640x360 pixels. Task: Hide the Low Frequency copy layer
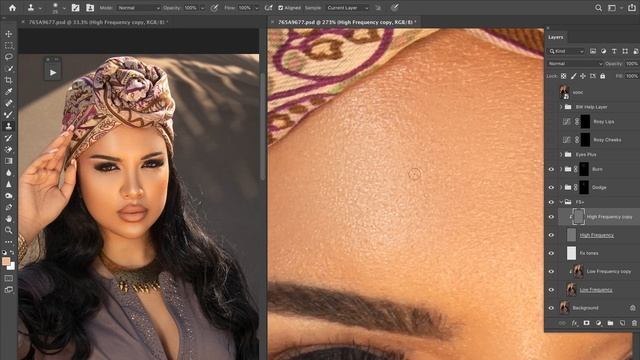551,271
